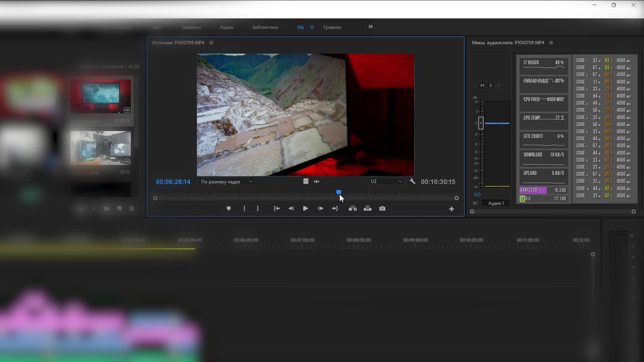
Task: Toggle the Drag Video Only filmstrip icon
Action: click(306, 181)
